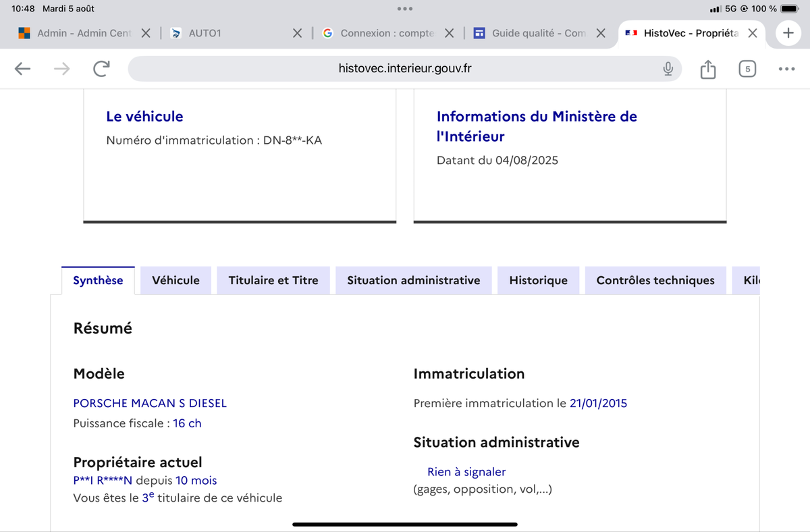Click the Propriétaire actuel heading

click(x=138, y=462)
